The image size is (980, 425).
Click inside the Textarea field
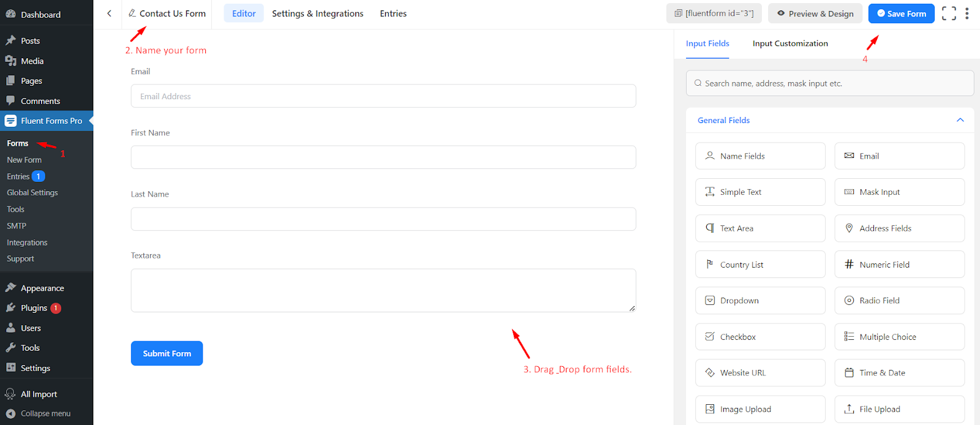coord(383,290)
